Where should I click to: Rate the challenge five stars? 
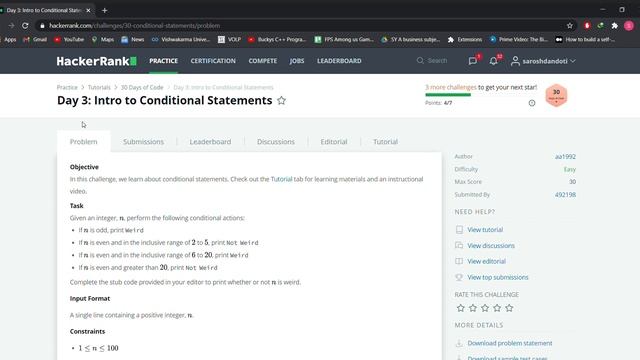(509, 308)
